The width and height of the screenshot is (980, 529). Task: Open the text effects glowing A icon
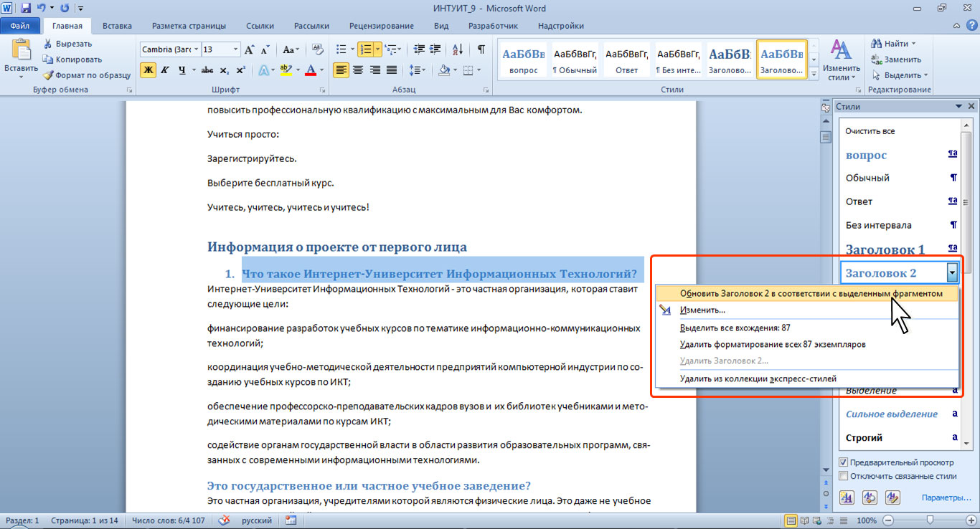tap(263, 70)
